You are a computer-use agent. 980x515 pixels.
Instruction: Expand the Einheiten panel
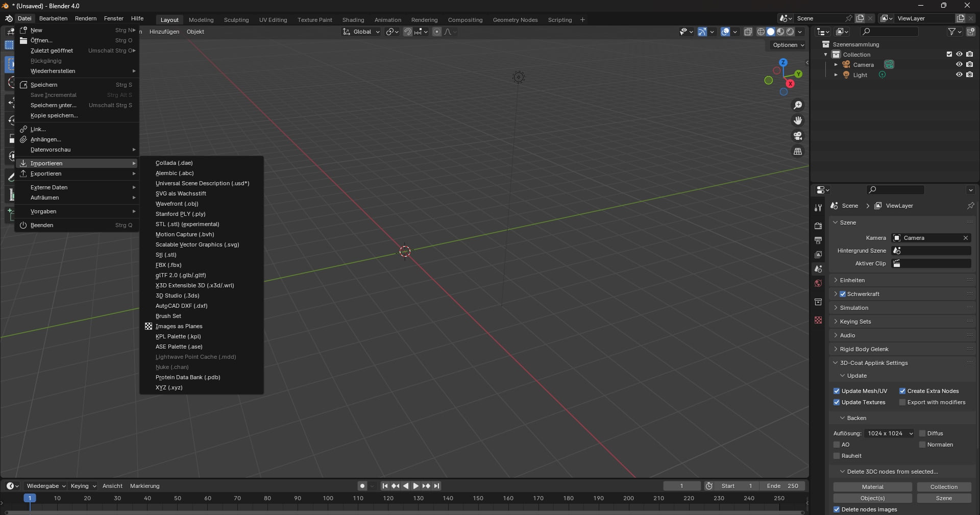852,280
